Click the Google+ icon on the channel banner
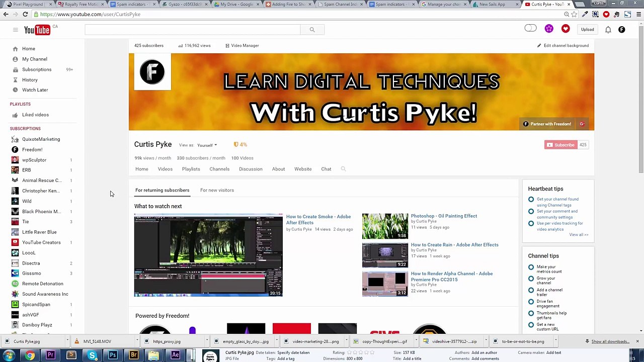644x362 pixels. [x=582, y=124]
